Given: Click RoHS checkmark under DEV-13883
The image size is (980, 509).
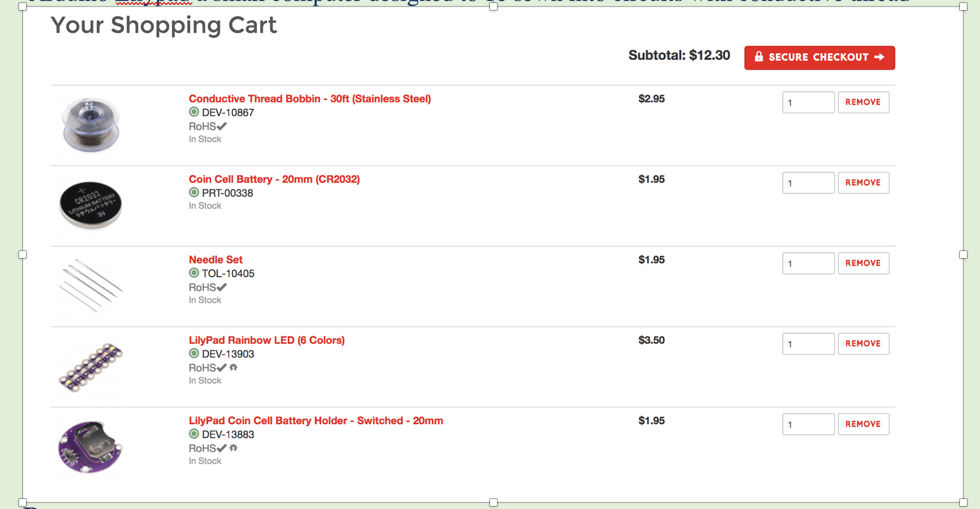Looking at the screenshot, I should click(x=222, y=448).
